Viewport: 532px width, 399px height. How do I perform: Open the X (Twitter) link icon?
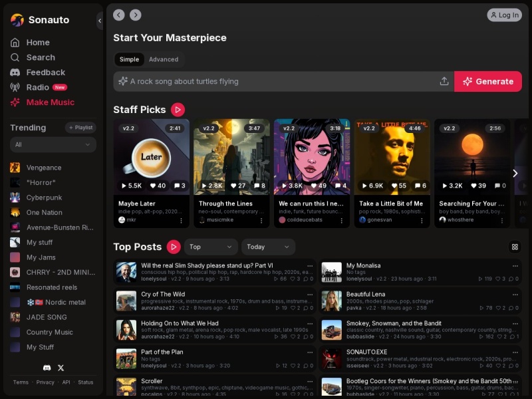pyautogui.click(x=61, y=368)
